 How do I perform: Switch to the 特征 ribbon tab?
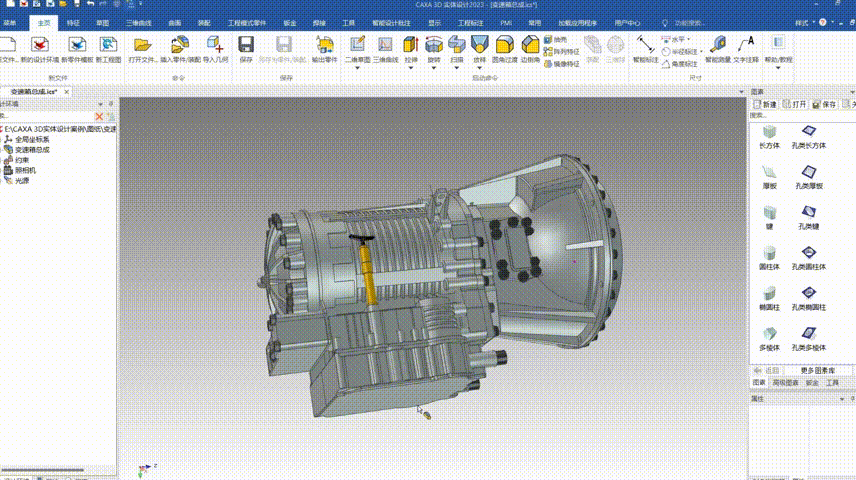(73, 21)
